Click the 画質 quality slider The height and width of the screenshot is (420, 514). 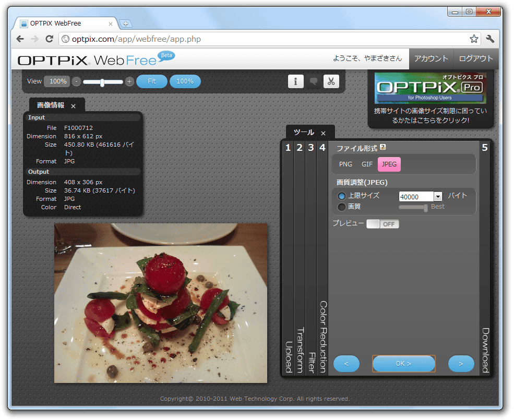[x=413, y=207]
